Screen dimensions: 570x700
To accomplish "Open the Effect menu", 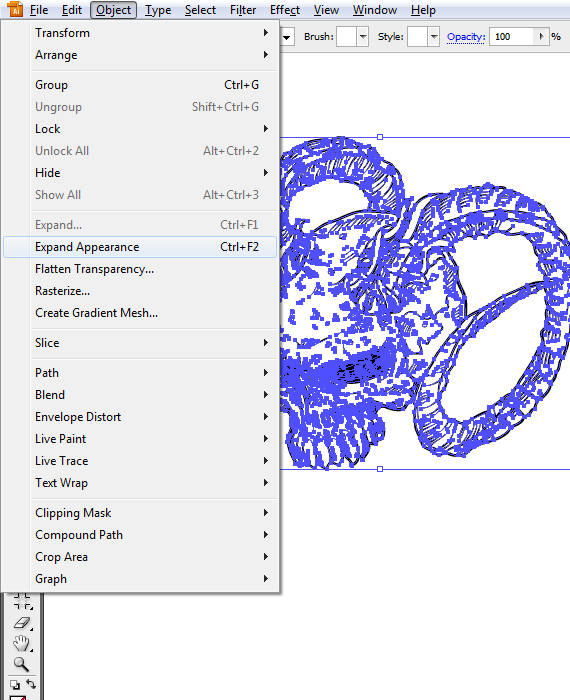I will click(285, 10).
